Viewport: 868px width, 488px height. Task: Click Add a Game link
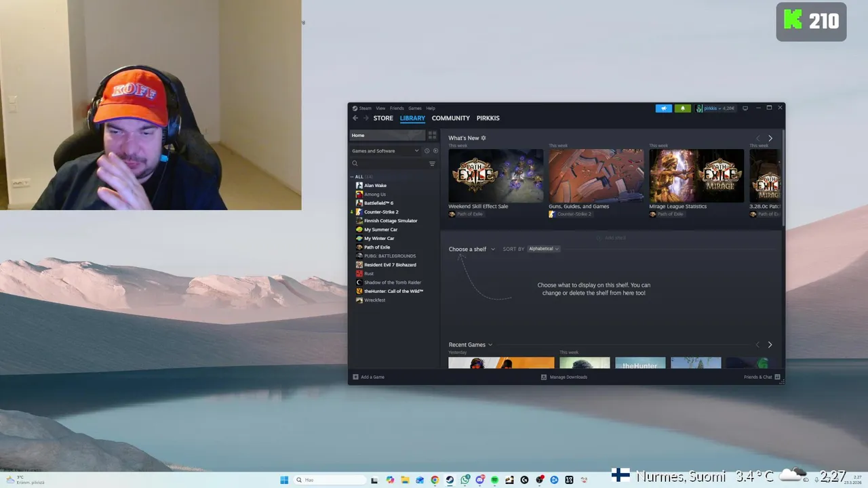tap(372, 377)
